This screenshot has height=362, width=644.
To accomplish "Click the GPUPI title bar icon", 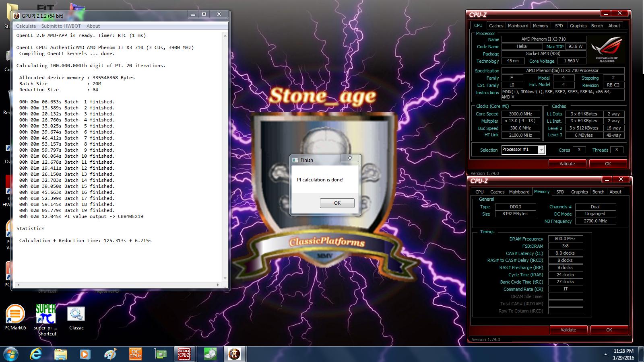I will click(x=17, y=16).
